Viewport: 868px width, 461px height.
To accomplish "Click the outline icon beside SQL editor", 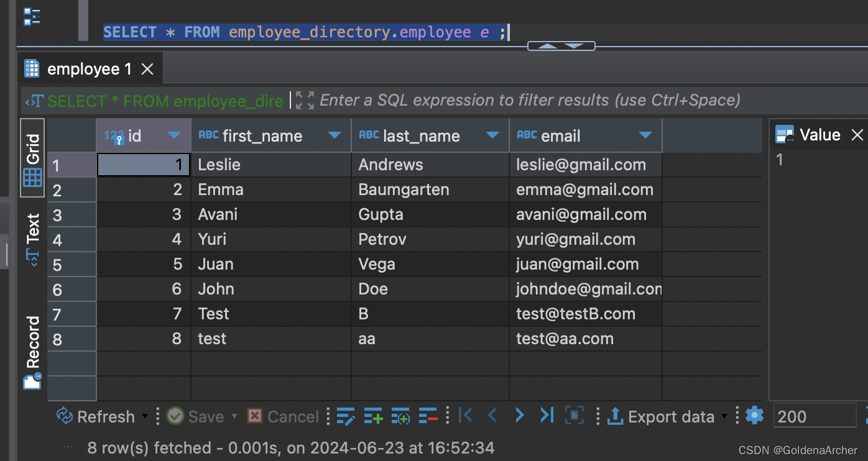I will pos(32,17).
